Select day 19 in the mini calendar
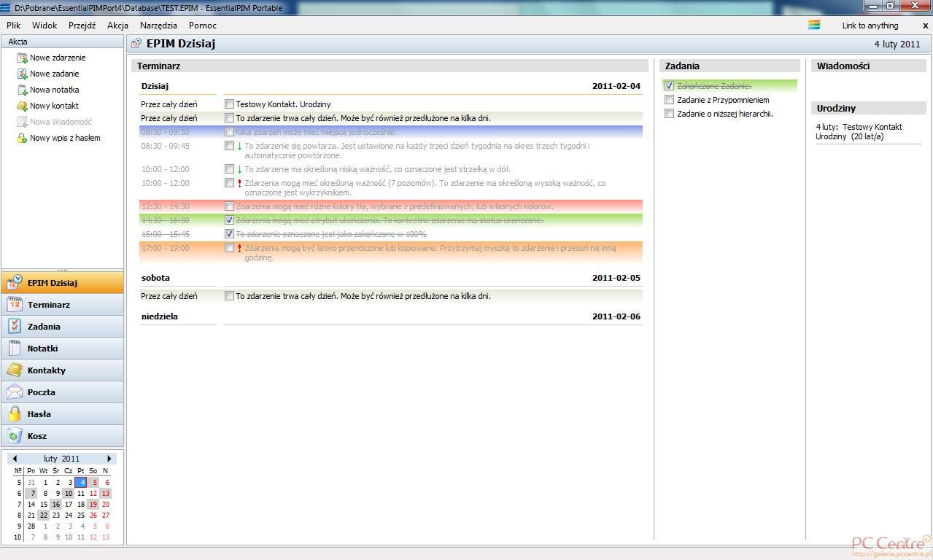 (x=93, y=504)
